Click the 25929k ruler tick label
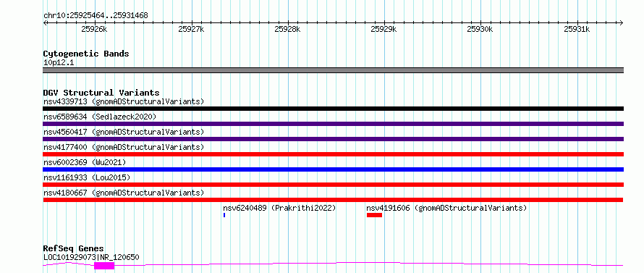The width and height of the screenshot is (644, 273). click(384, 29)
